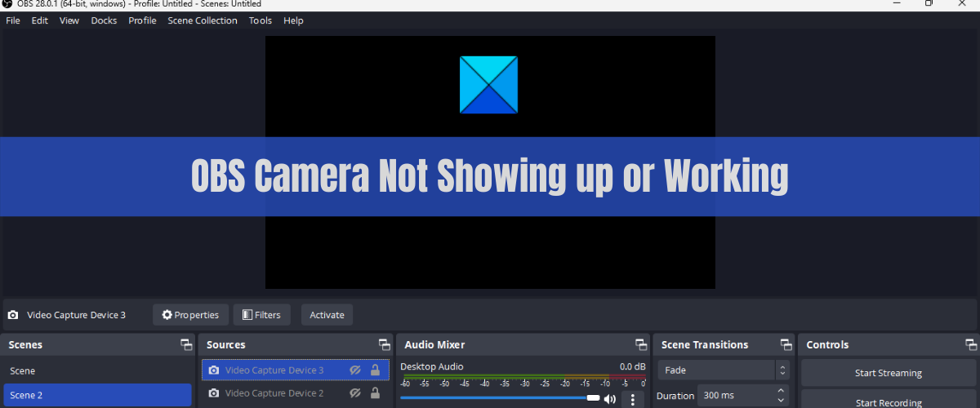The height and width of the screenshot is (408, 980).
Task: Select the scene named Scene
Action: (97, 370)
